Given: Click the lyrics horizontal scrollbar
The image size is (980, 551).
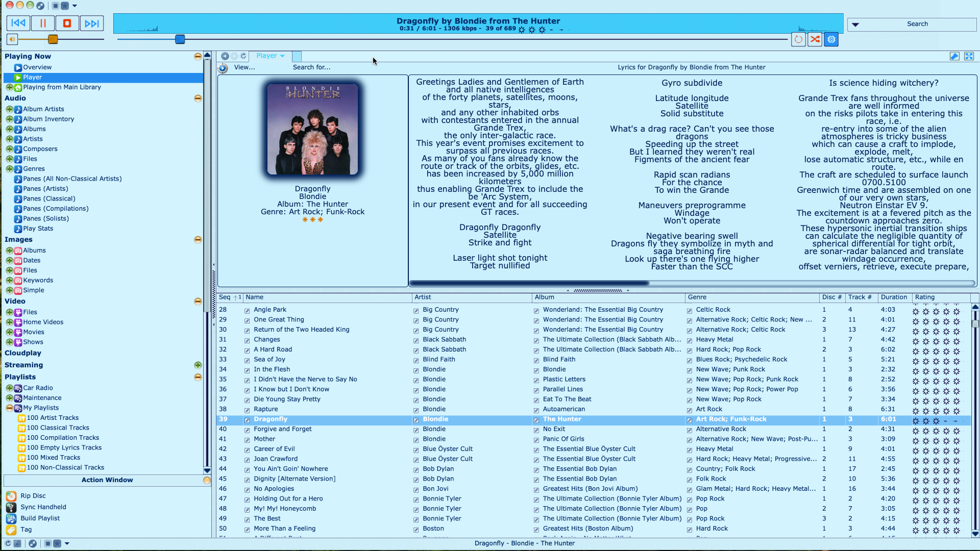Looking at the screenshot, I should [x=529, y=283].
